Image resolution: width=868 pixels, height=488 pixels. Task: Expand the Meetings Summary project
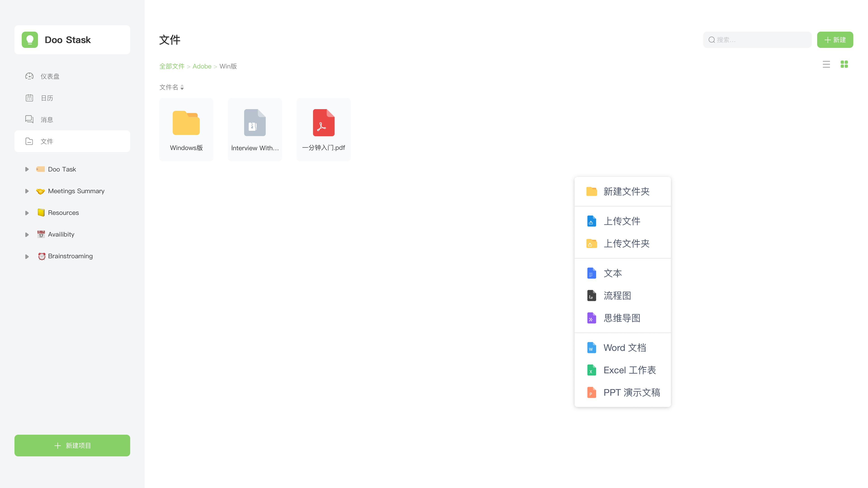point(27,191)
